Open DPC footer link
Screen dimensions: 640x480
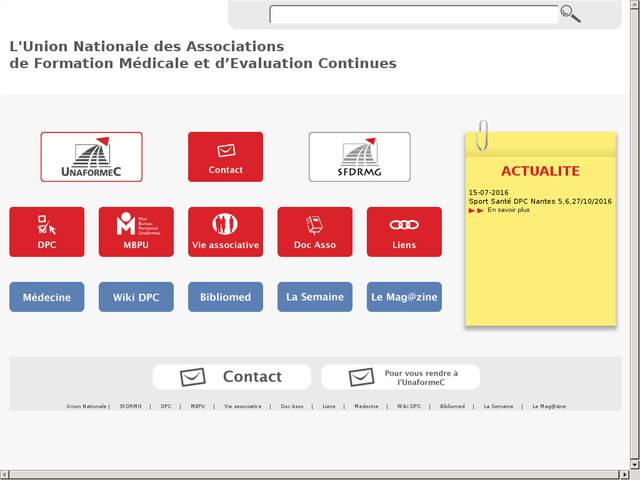pyautogui.click(x=166, y=406)
